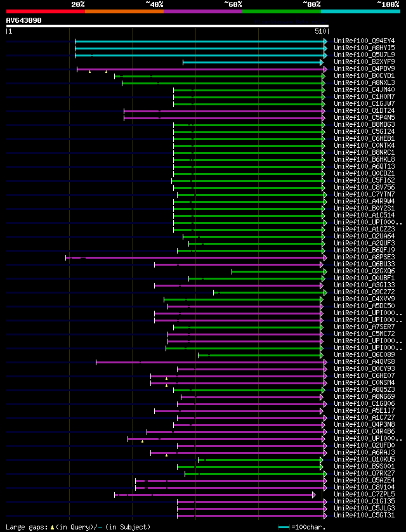Select label UniRef100_C7YTN7
The image size is (406, 532).
coord(364,195)
